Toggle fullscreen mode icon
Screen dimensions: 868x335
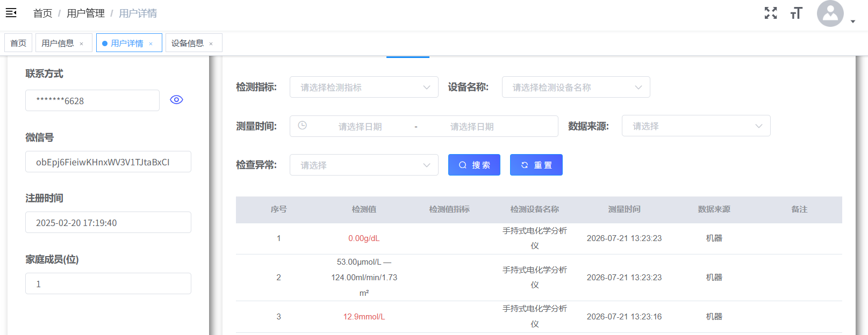click(771, 13)
